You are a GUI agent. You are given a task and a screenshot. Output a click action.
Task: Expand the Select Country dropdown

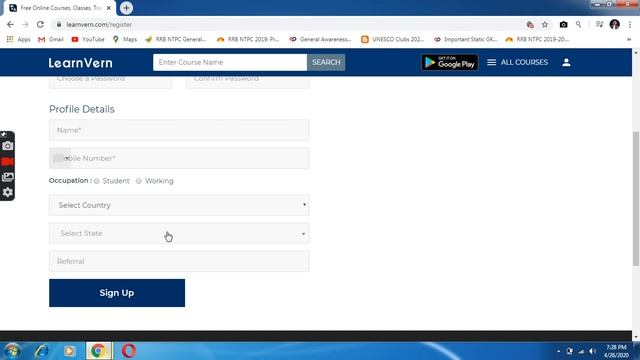coord(179,205)
